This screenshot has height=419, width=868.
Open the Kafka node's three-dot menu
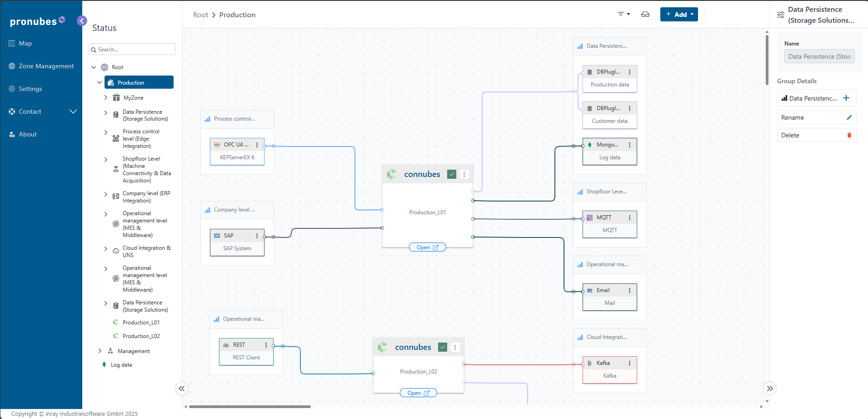pos(630,363)
